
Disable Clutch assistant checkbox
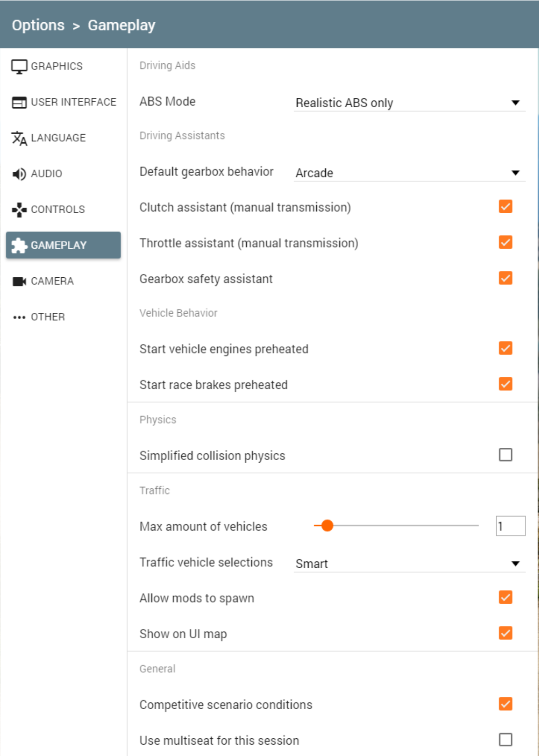(x=505, y=207)
